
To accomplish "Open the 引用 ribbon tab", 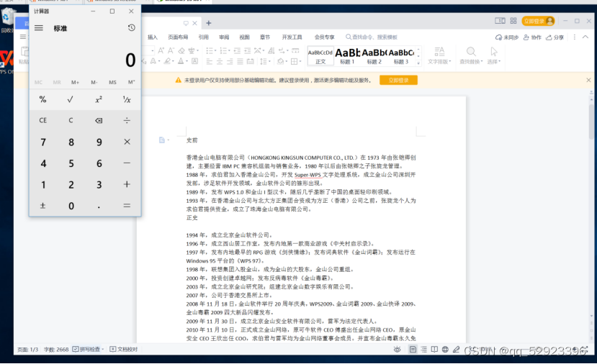I will (x=203, y=37).
